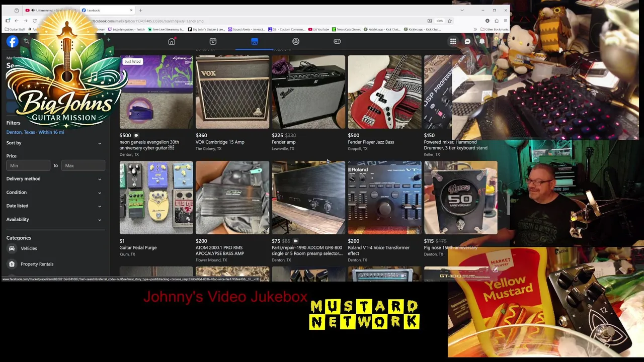644x362 pixels.
Task: Open the Messenger chat icon
Action: point(467,42)
